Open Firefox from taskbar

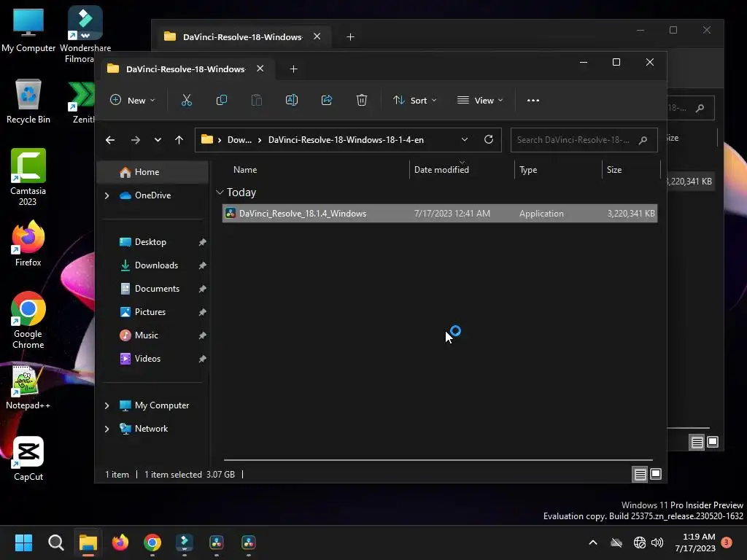tap(120, 542)
